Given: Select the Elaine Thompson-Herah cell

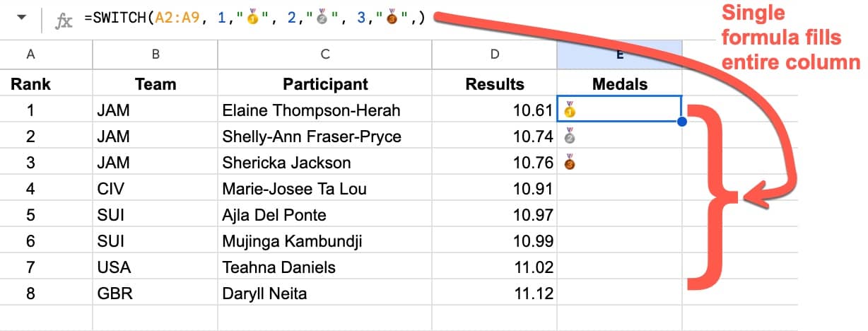Looking at the screenshot, I should point(325,110).
